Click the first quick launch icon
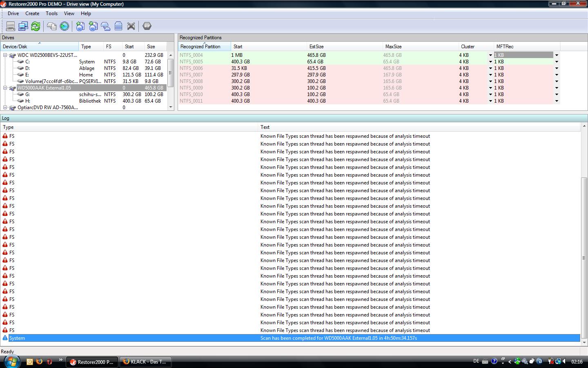Viewport: 588px width, 368px height. [x=29, y=362]
